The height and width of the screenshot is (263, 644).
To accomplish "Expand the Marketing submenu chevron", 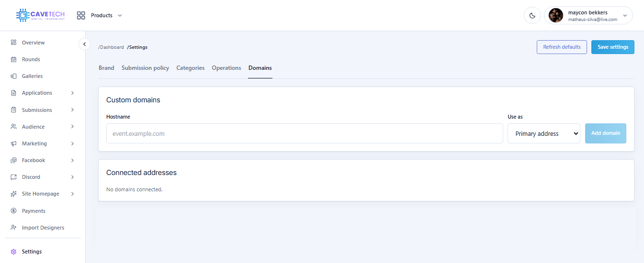I will click(72, 143).
